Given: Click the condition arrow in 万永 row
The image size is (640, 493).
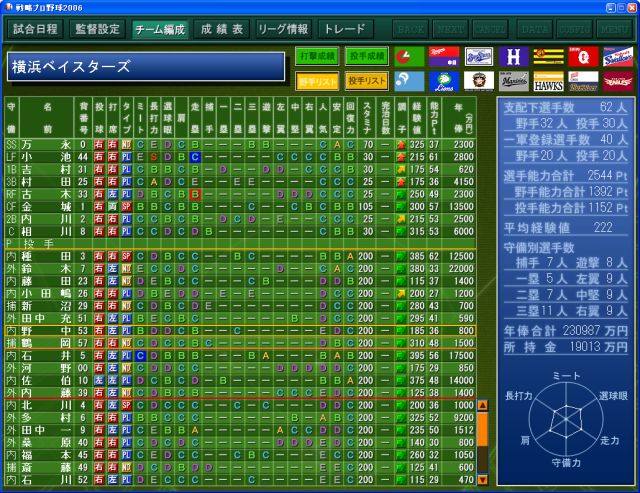Looking at the screenshot, I should (401, 144).
